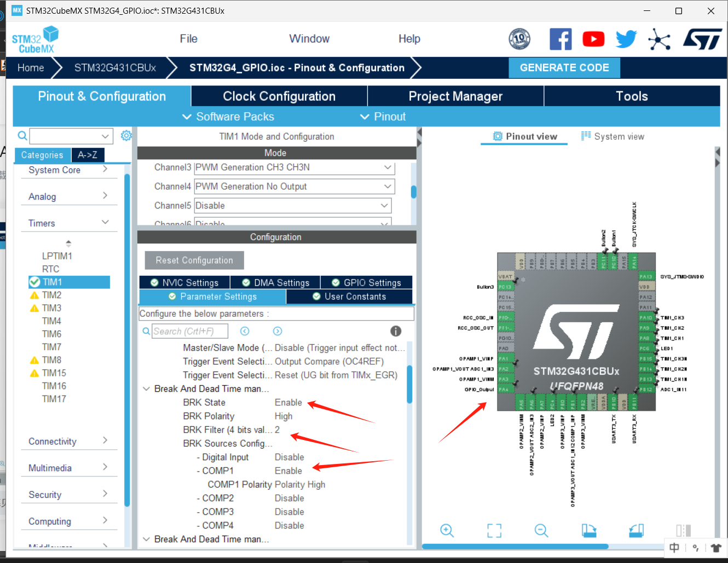Image resolution: width=728 pixels, height=563 pixels.
Task: Click the TIM2 warning icon
Action: (x=34, y=295)
